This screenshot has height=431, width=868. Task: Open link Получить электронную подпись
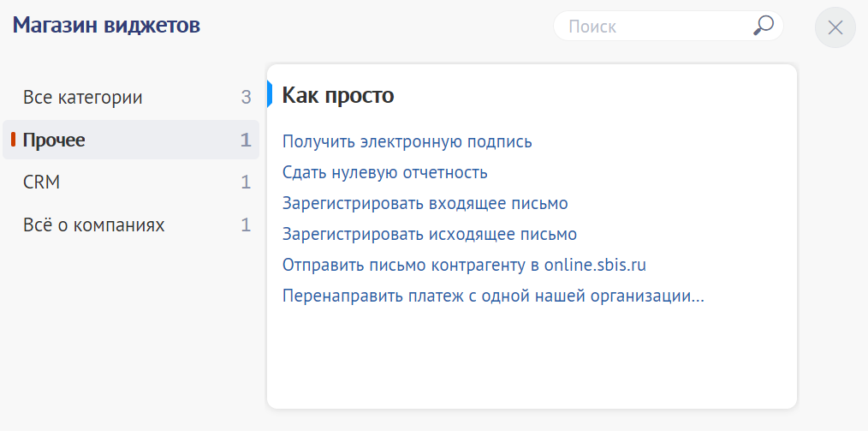tap(407, 142)
